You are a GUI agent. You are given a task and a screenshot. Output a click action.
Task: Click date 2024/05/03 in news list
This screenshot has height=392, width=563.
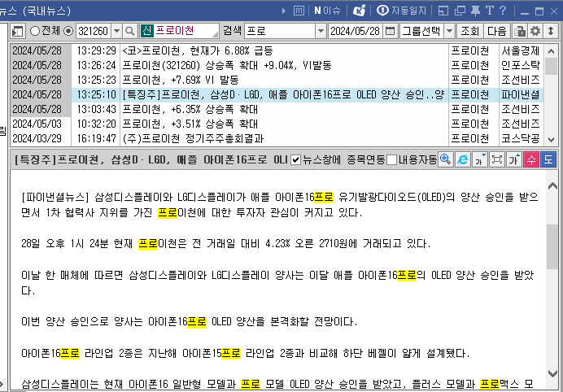37,124
